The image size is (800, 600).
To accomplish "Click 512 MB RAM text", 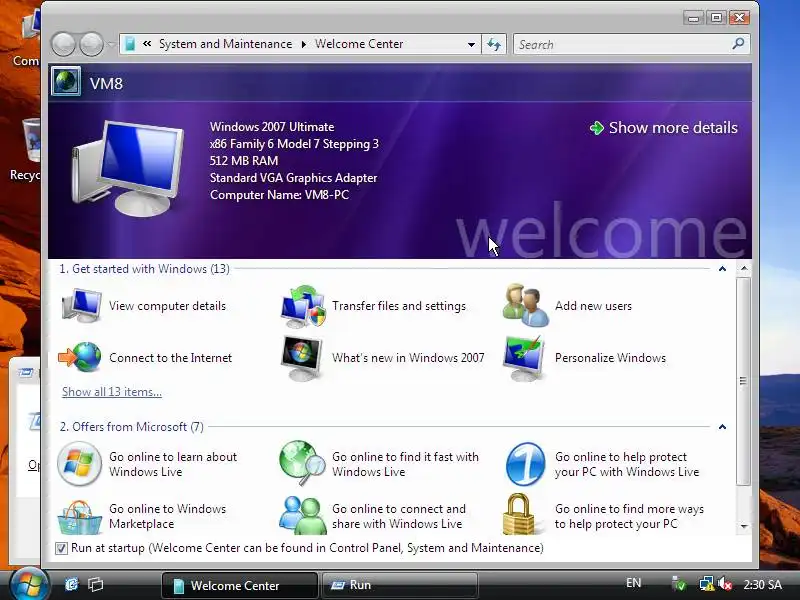I will [244, 161].
